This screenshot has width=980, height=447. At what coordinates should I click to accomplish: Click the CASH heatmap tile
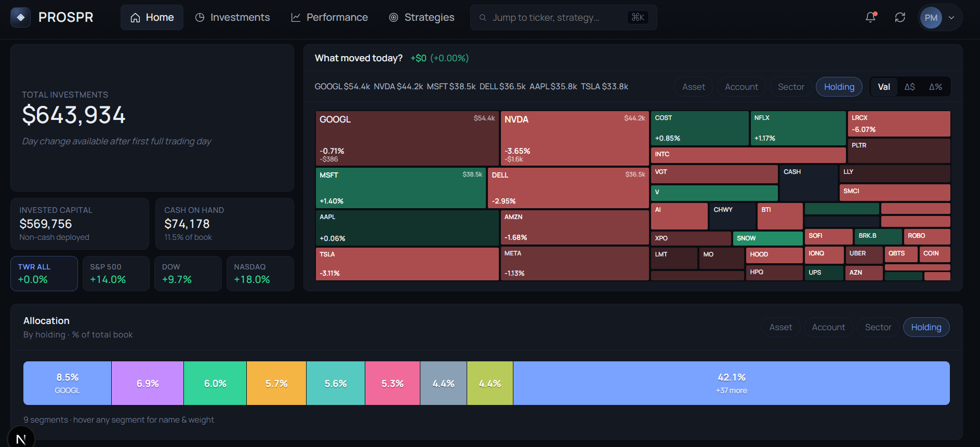point(809,184)
